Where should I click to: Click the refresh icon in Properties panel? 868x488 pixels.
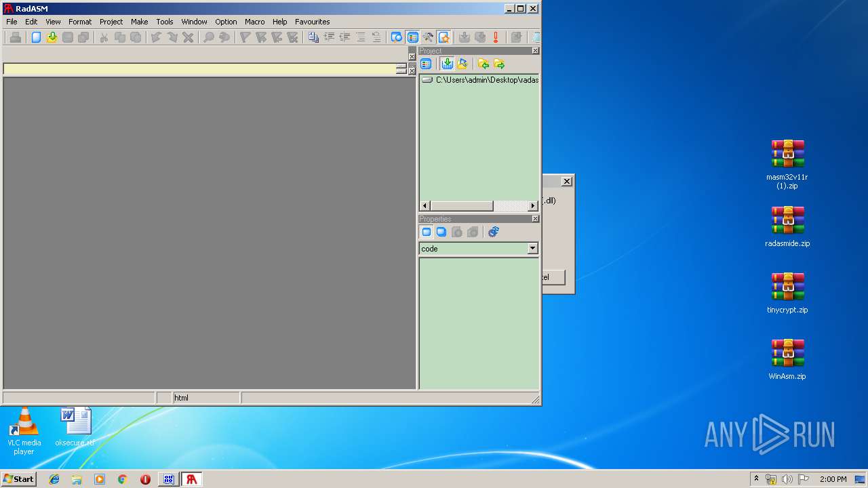click(x=493, y=232)
